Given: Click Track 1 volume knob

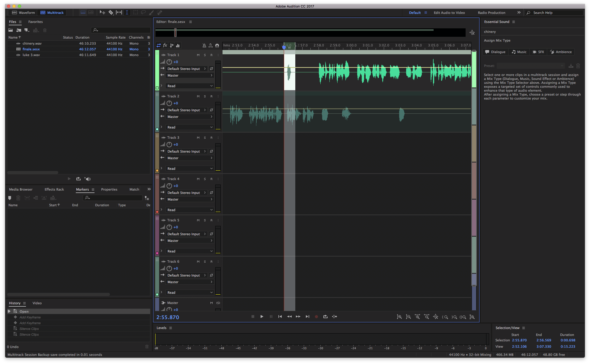Looking at the screenshot, I should click(169, 62).
